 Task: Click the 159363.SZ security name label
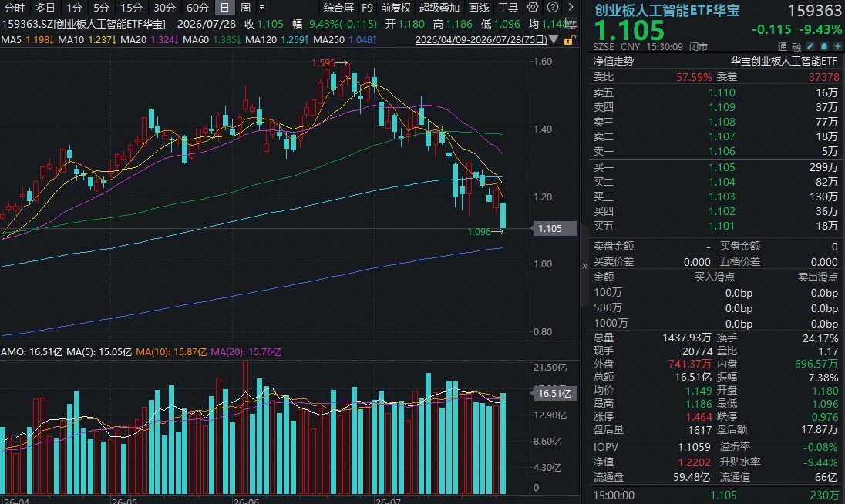84,24
